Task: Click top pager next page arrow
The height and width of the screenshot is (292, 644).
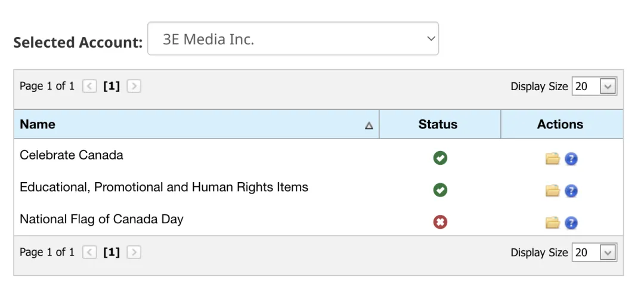Action: (x=134, y=86)
